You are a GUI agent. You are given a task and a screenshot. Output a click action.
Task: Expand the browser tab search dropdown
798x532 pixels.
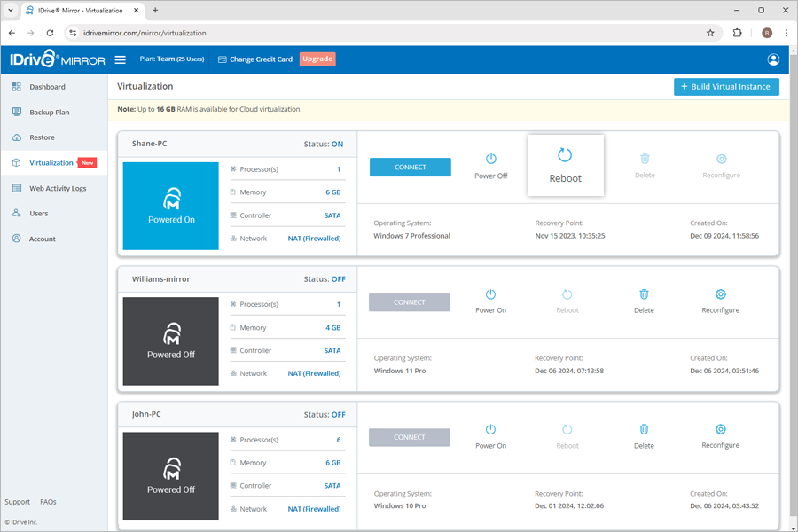click(10, 10)
